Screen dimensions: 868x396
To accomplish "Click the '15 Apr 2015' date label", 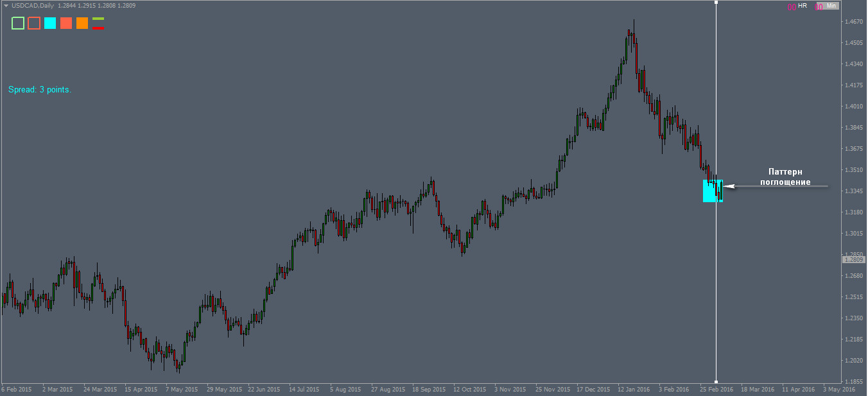I will 141,390.
